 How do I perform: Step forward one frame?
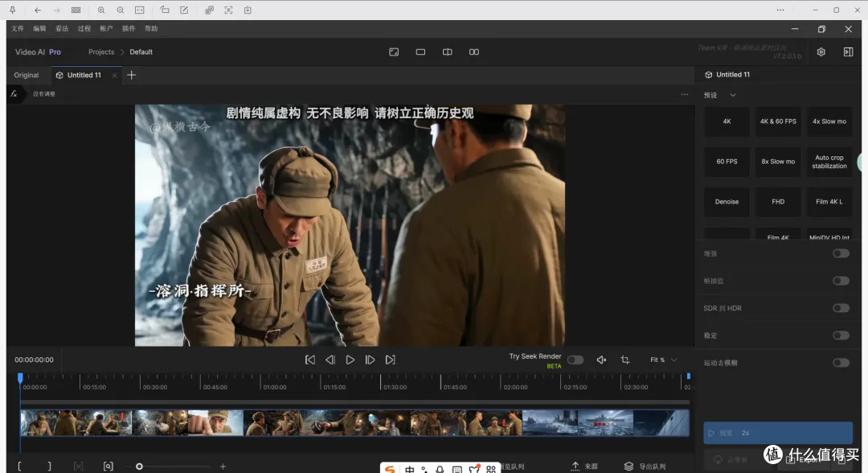tap(371, 360)
